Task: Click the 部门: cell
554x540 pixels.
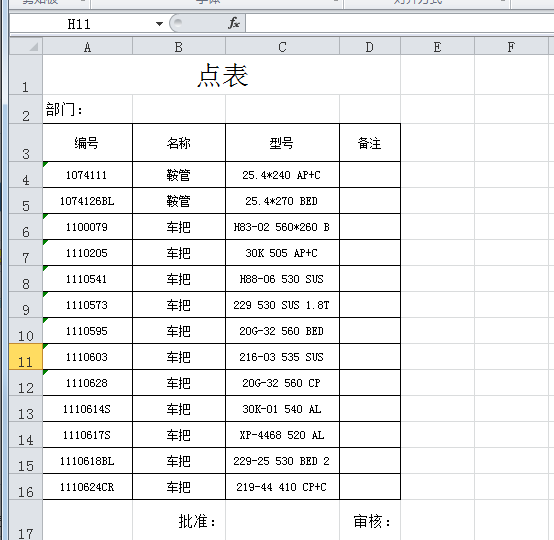Action: click(88, 109)
